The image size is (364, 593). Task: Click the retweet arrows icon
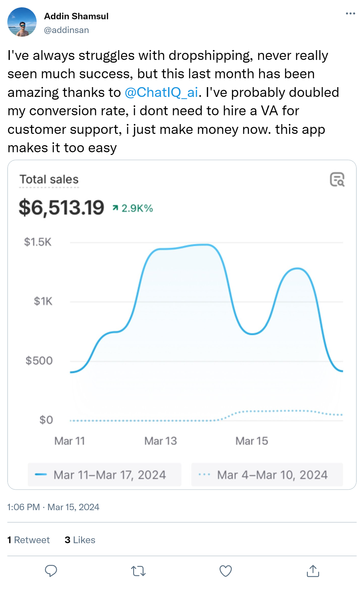click(138, 571)
